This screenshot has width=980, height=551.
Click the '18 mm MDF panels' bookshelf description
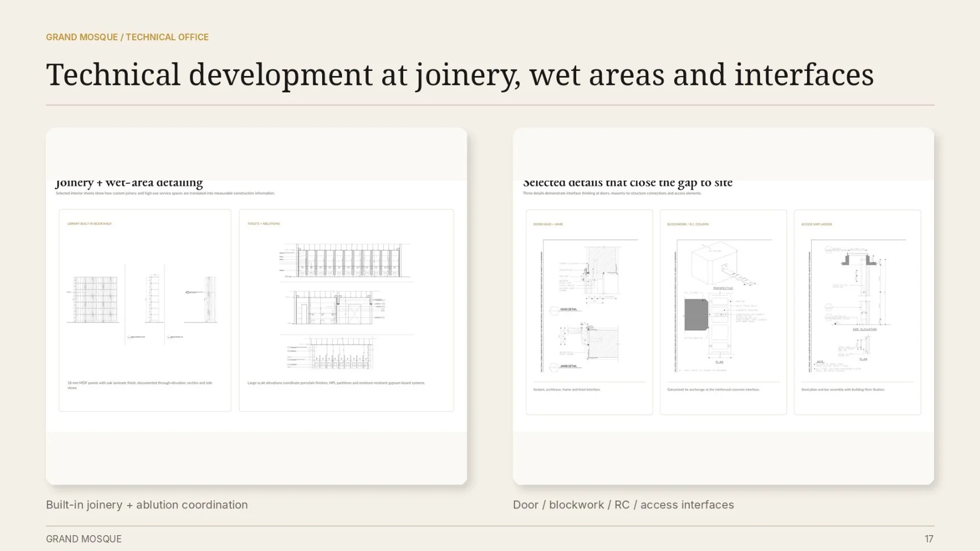140,385
